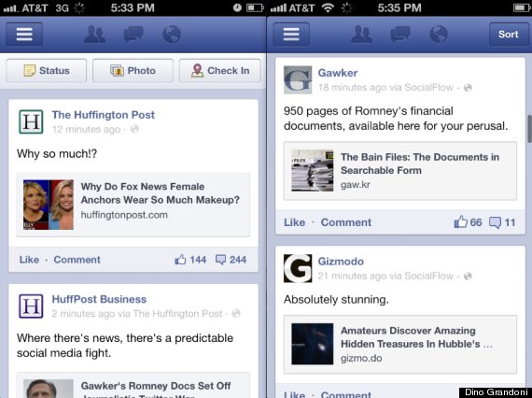Tap thumbs-up count 144 on Huffington Post

click(x=190, y=260)
